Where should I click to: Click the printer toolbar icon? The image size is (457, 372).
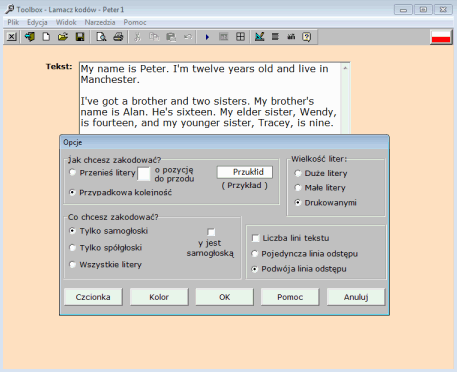click(118, 37)
